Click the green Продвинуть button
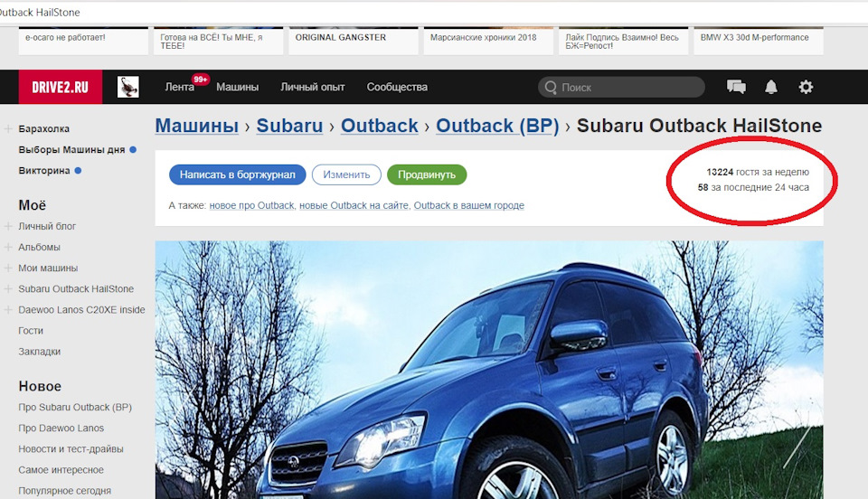The width and height of the screenshot is (868, 499). (x=427, y=174)
